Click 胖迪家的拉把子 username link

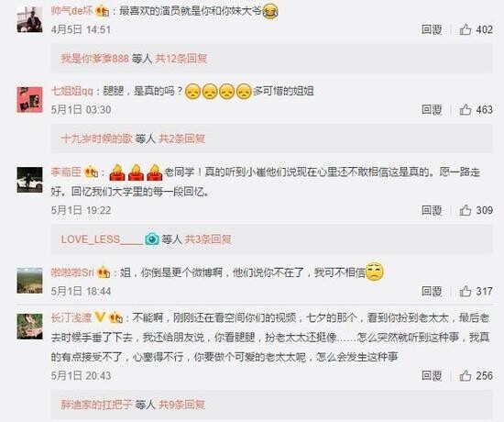[97, 405]
